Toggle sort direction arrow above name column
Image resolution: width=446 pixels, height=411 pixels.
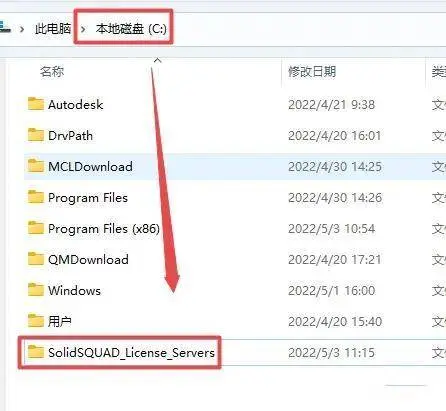[x=157, y=60]
